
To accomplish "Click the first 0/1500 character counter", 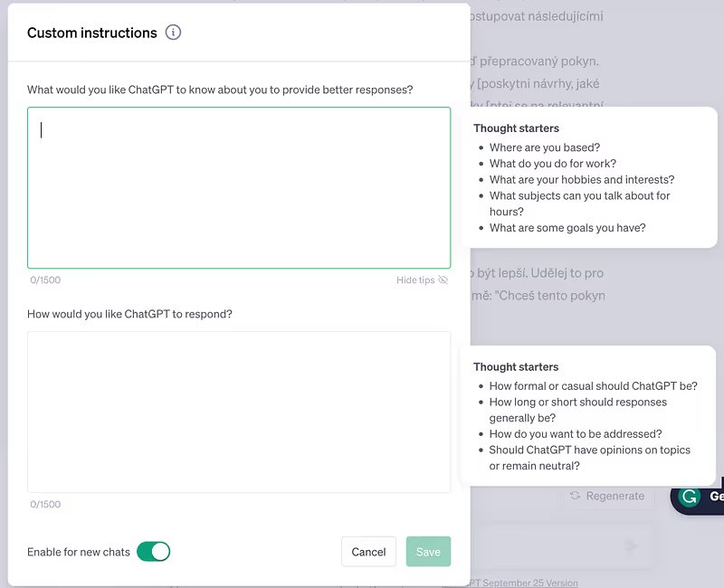I will point(45,280).
